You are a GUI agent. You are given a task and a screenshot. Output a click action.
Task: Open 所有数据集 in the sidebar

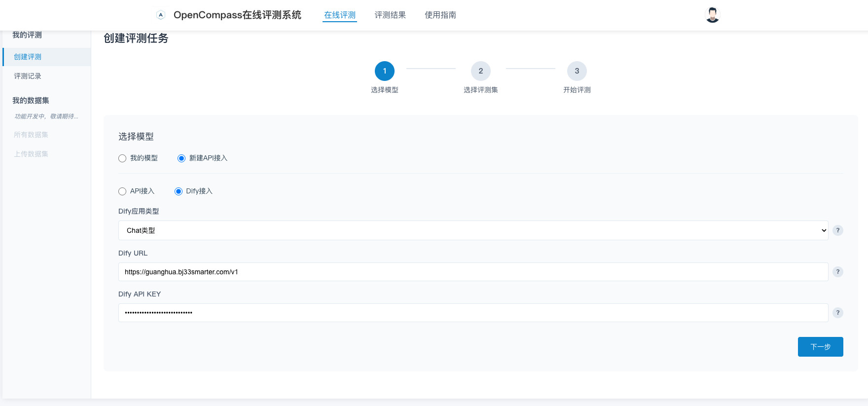pos(31,135)
